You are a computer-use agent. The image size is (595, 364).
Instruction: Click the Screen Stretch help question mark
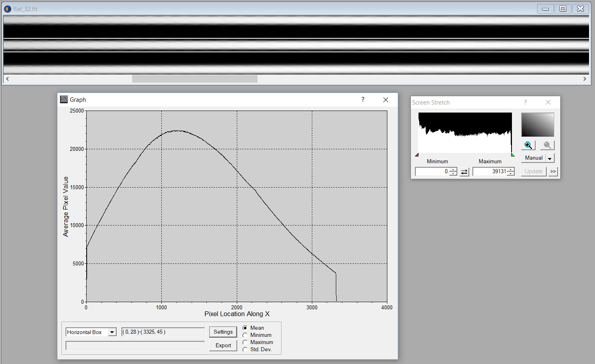(x=525, y=103)
